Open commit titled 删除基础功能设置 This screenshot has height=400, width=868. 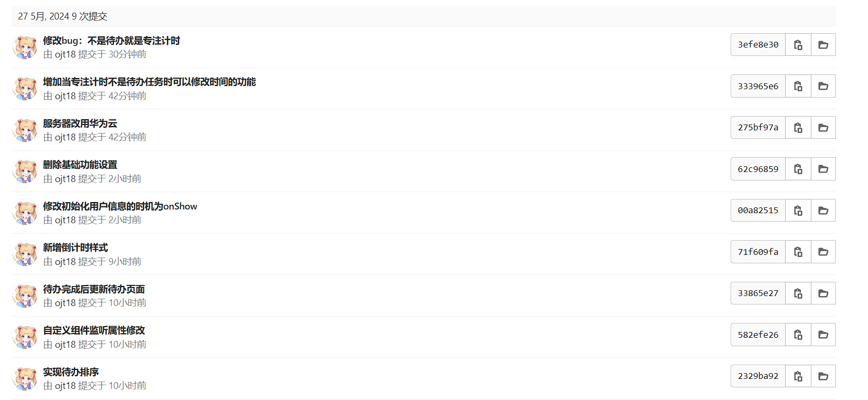[x=80, y=165]
